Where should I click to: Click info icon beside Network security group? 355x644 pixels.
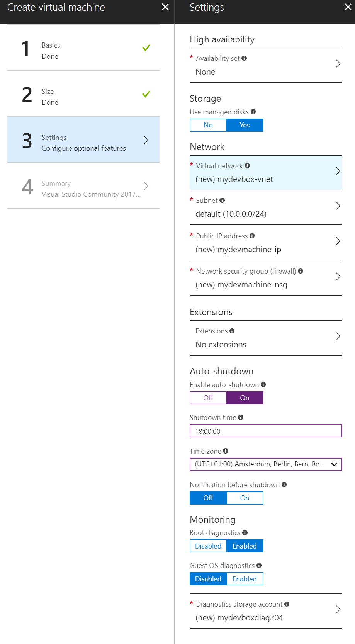[301, 271]
